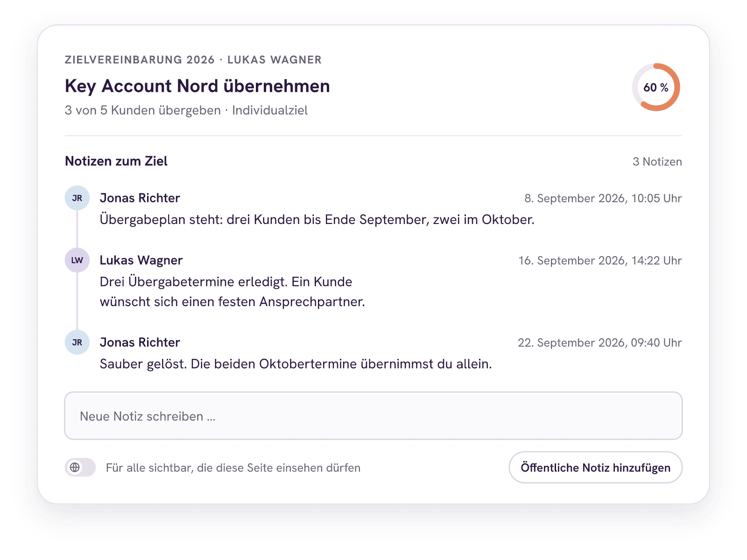Click the note text starting Übergabeplan steht
This screenshot has width=747, height=560.
pyautogui.click(x=317, y=219)
